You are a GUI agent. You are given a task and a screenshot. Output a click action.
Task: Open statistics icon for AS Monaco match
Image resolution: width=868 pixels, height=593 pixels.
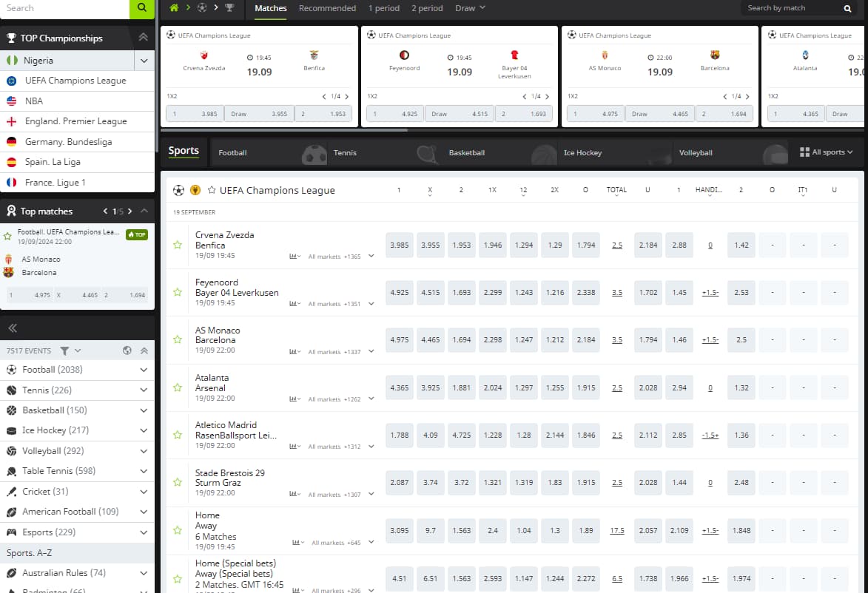click(295, 351)
